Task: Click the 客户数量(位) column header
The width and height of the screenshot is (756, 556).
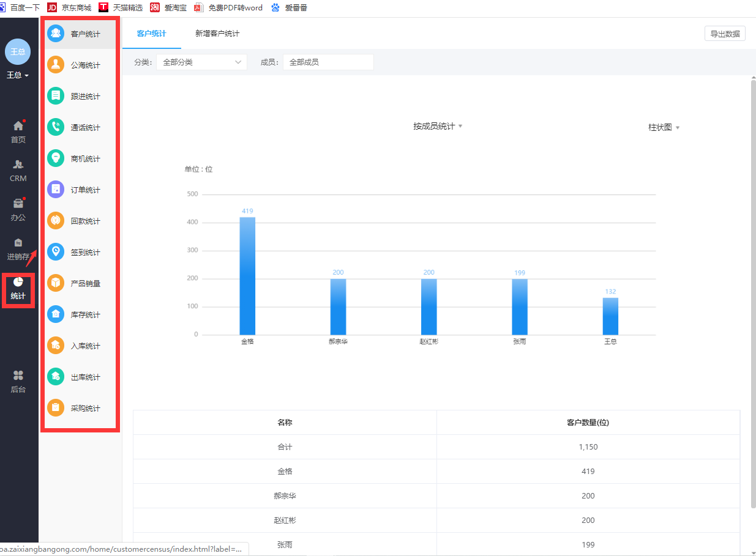Action: (x=588, y=423)
